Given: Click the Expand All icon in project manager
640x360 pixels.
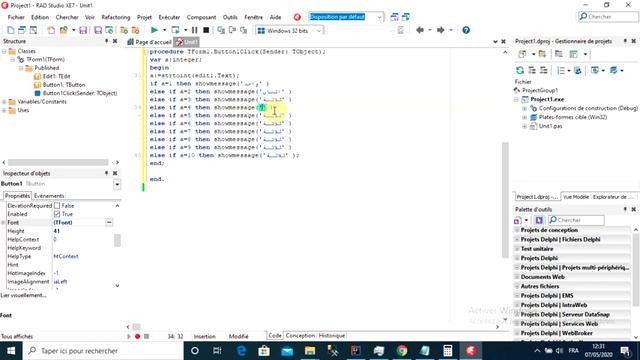Looking at the screenshot, I should (x=532, y=71).
